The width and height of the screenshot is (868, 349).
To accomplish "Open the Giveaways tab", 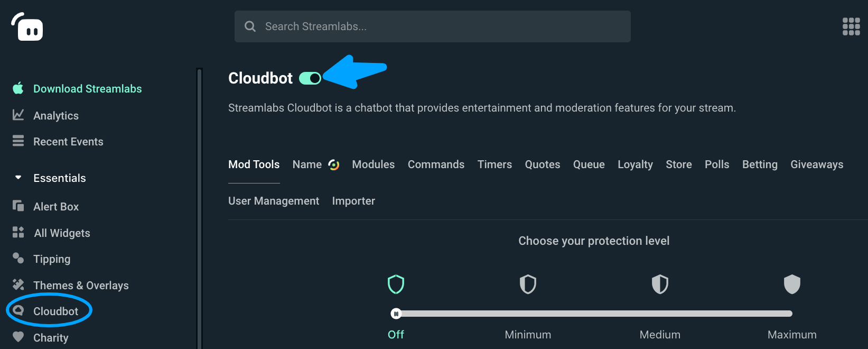I will point(817,164).
